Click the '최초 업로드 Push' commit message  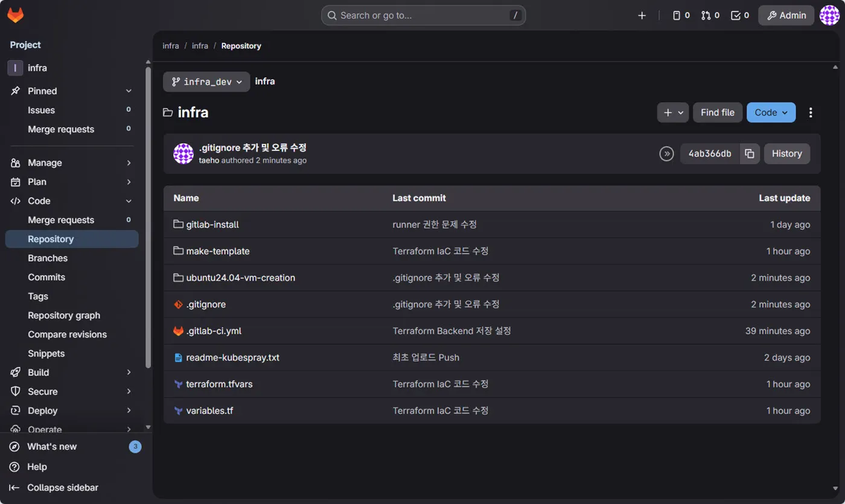pos(426,357)
